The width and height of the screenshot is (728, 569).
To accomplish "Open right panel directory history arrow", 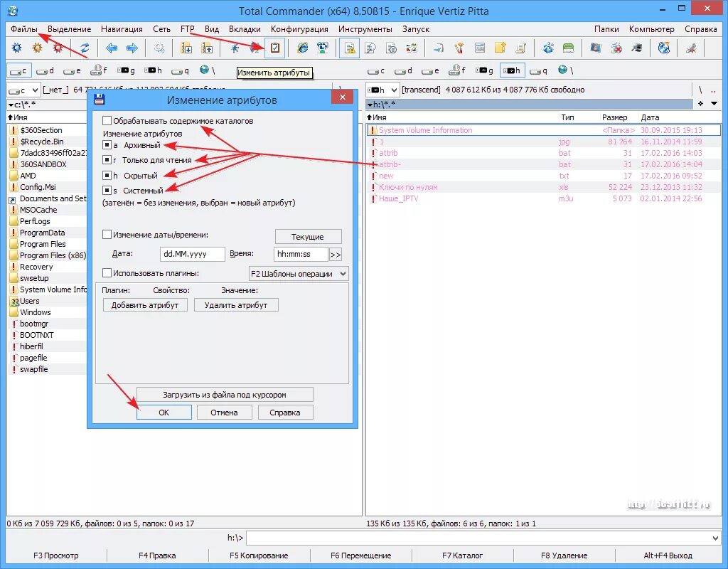I will coord(714,104).
